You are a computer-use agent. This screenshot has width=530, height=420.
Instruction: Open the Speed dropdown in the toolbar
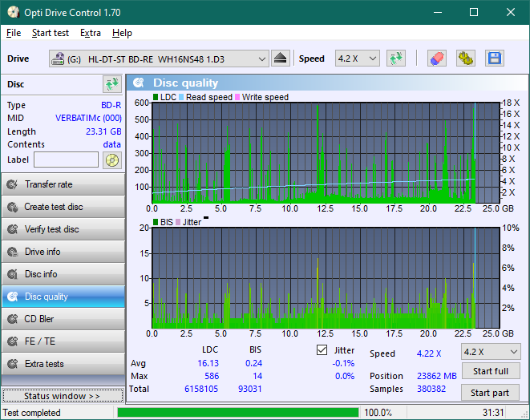357,59
